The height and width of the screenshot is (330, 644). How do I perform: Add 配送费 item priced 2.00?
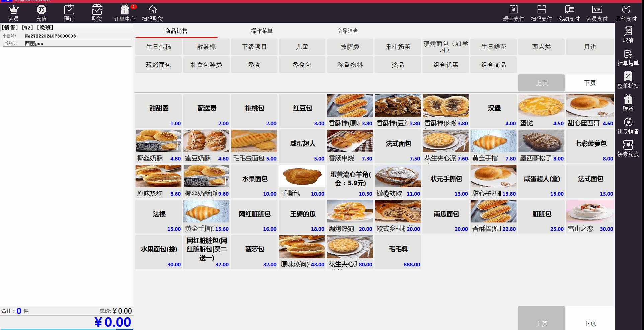point(207,111)
